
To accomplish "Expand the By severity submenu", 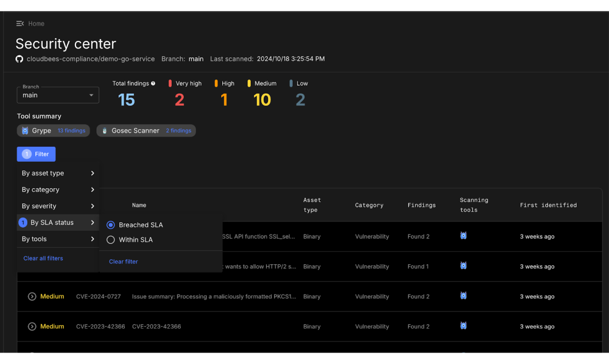I will [x=58, y=206].
